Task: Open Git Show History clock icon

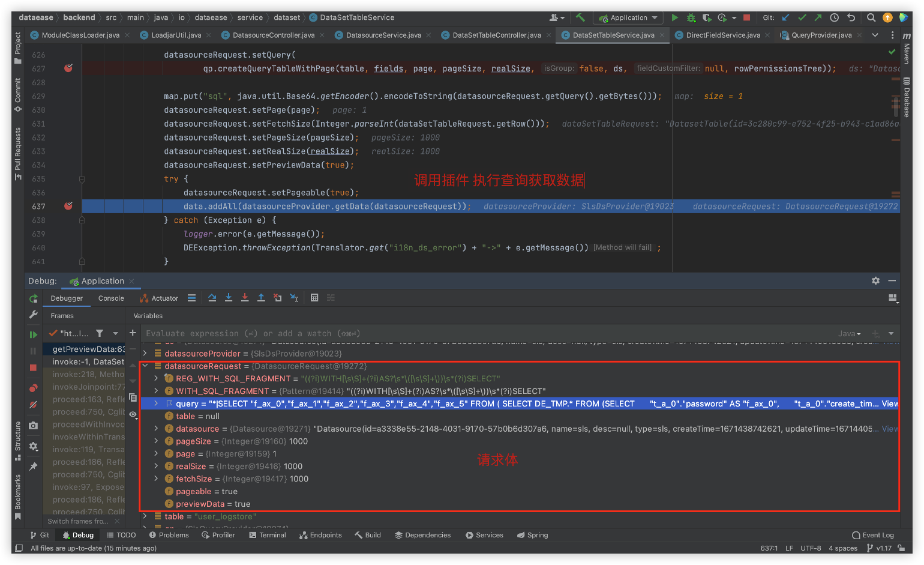Action: coord(834,17)
